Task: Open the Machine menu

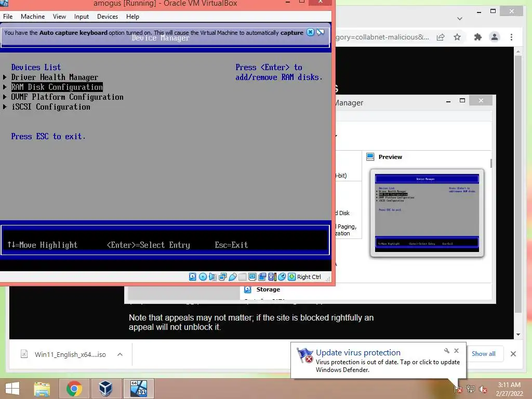Action: click(x=33, y=16)
